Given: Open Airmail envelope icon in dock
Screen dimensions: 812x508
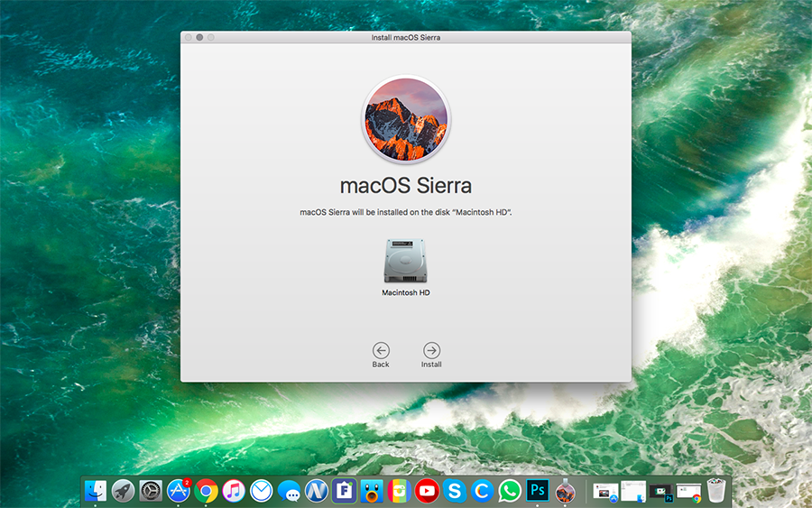Looking at the screenshot, I should click(261, 491).
